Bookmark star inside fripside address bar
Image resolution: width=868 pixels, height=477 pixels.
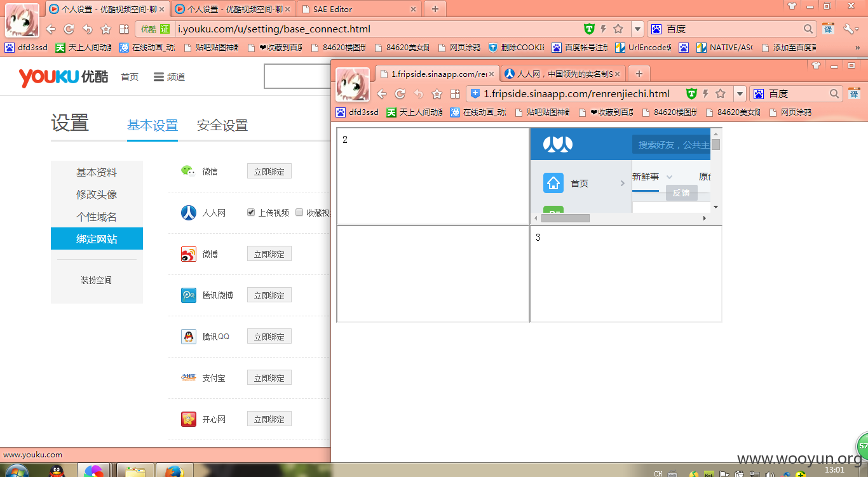(x=721, y=93)
